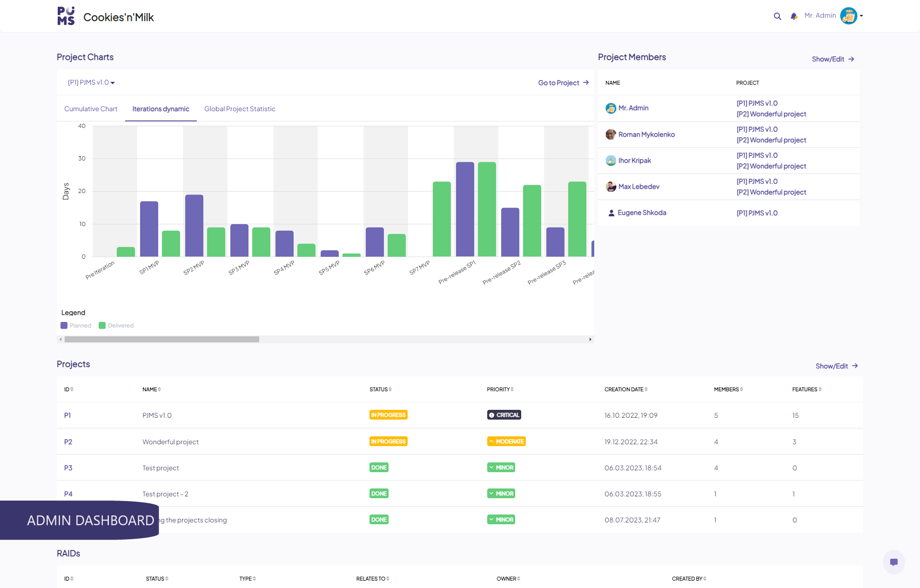This screenshot has height=588, width=920.
Task: Sort projects by ID column
Action: pyautogui.click(x=69, y=389)
